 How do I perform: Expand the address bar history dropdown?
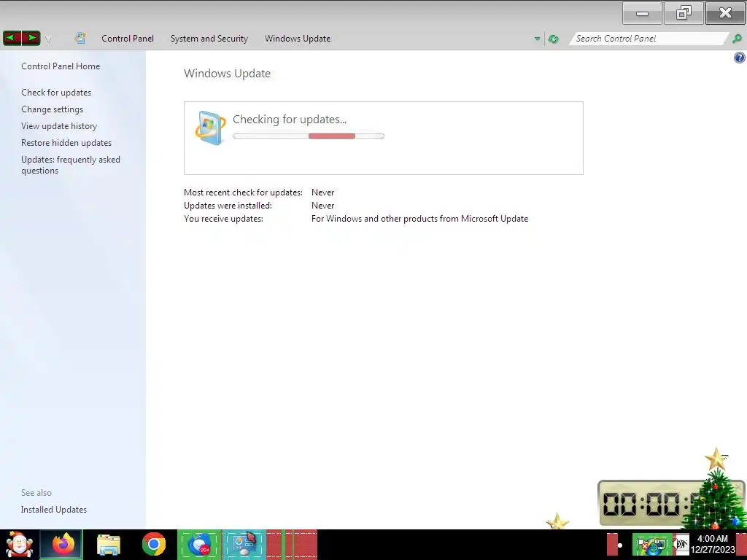click(537, 39)
